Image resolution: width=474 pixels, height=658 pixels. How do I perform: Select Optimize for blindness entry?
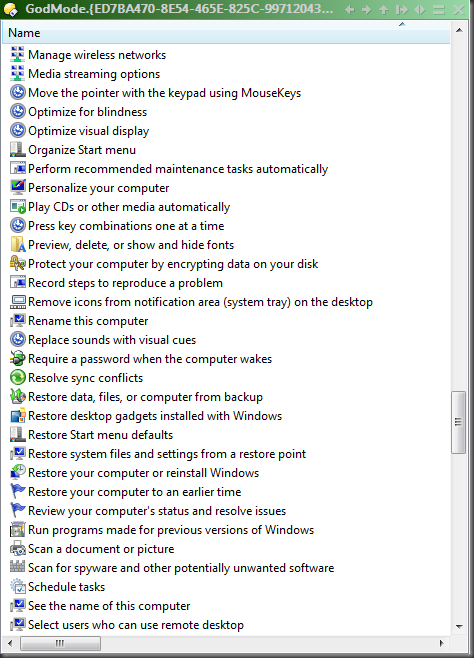tap(87, 112)
